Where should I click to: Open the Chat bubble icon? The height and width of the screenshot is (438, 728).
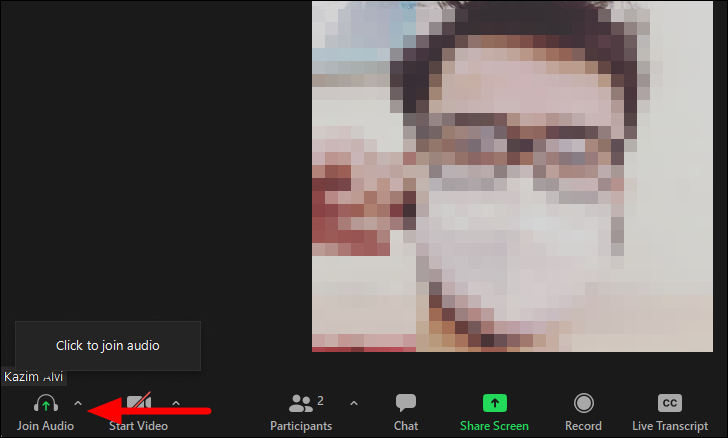(x=406, y=403)
